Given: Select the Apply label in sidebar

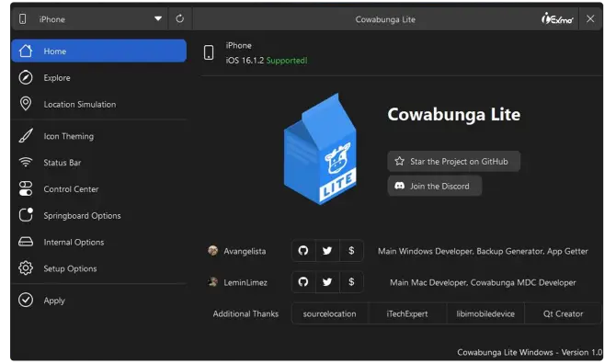Looking at the screenshot, I should [54, 301].
